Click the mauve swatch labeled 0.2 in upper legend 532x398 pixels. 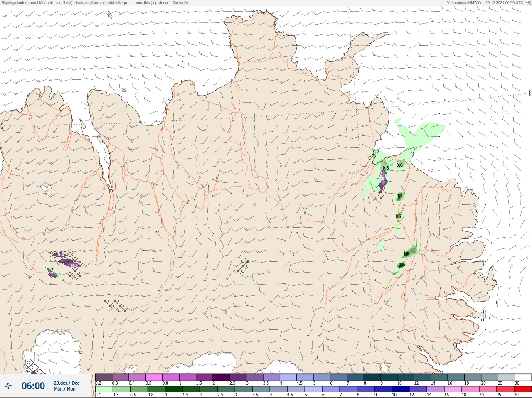pos(103,377)
